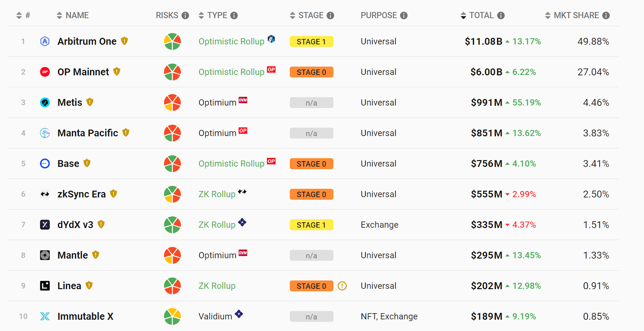Screen dimensions: 644x331
Task: Click the StarkEx icon beside Validium
Action: point(239,314)
